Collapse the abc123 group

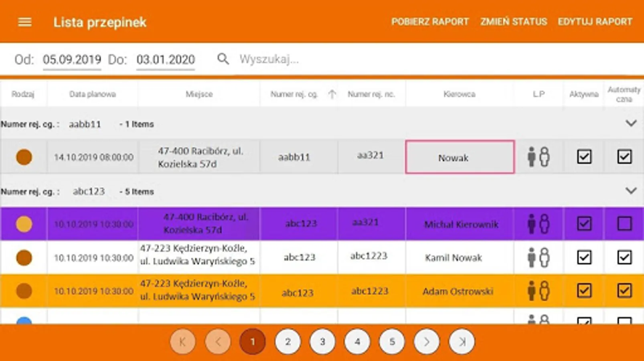[x=631, y=191]
